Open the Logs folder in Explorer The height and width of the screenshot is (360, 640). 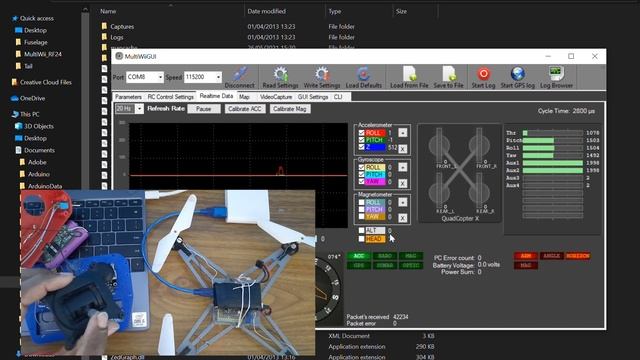[x=117, y=37]
